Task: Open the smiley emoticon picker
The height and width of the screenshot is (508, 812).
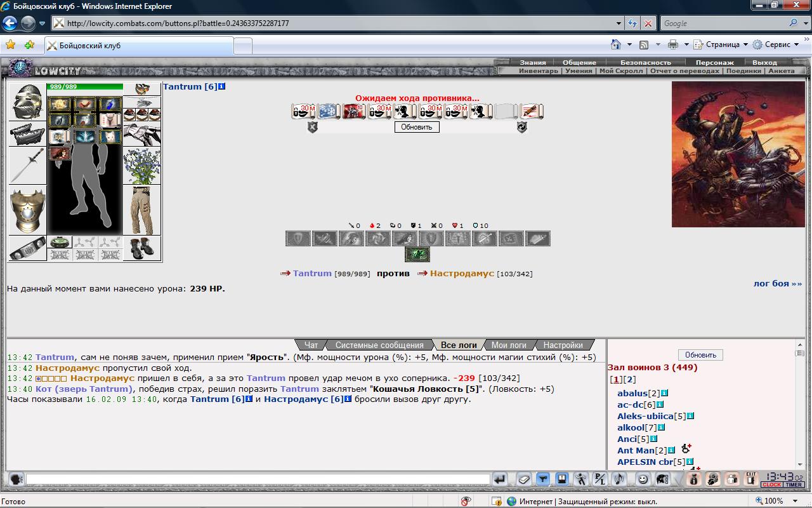Action: coord(643,479)
